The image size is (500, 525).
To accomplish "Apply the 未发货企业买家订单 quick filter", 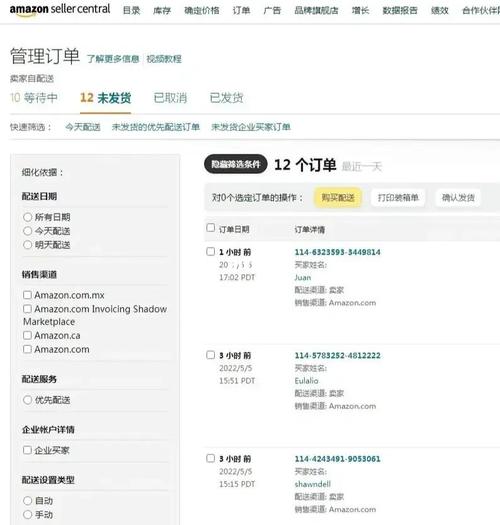I will coord(251,127).
